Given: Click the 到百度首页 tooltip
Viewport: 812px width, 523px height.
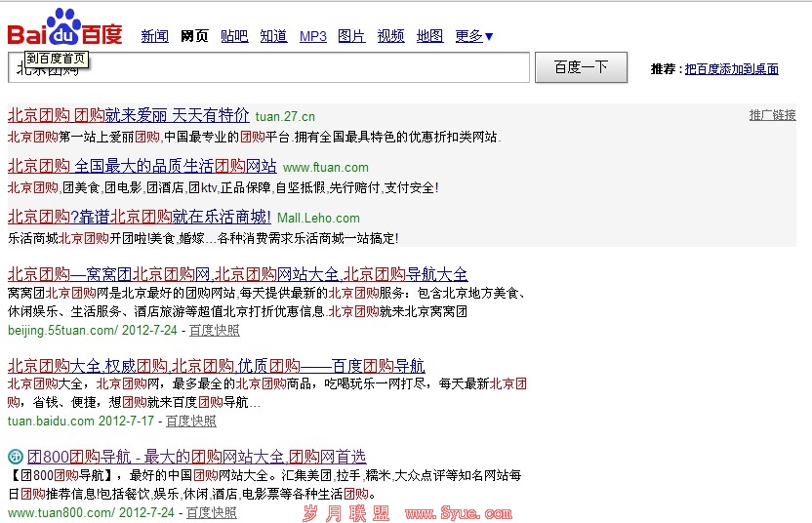Looking at the screenshot, I should coord(57,59).
